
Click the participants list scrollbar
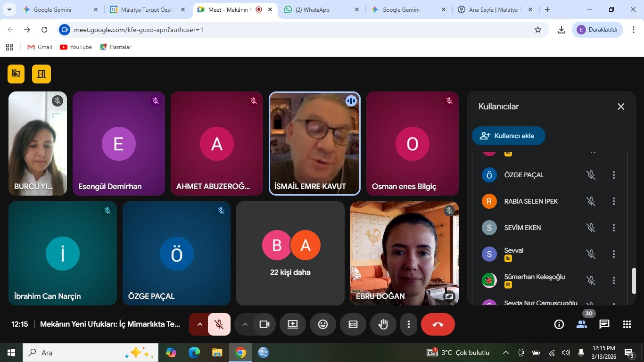point(634,280)
